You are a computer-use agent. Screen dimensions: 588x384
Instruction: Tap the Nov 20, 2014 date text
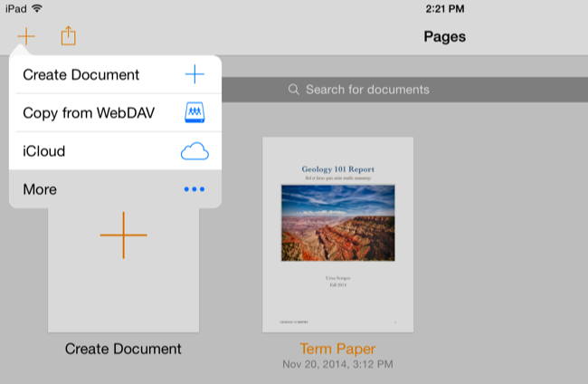click(x=337, y=364)
